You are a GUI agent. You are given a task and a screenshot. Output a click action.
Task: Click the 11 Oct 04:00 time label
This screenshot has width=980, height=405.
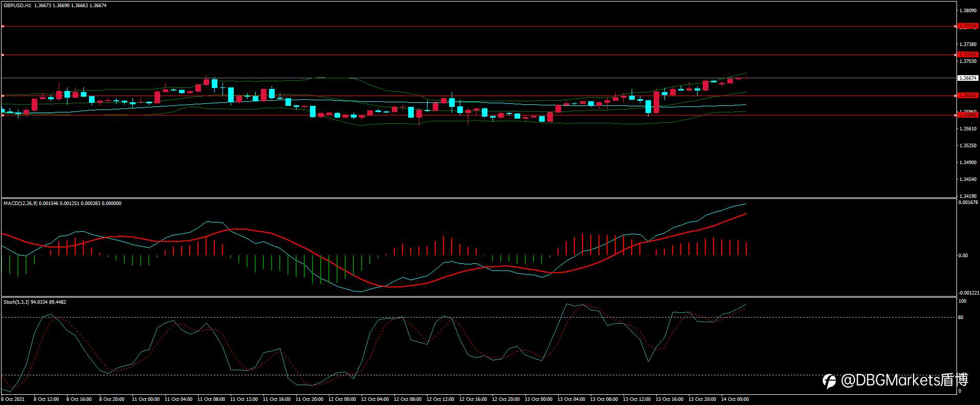178,399
